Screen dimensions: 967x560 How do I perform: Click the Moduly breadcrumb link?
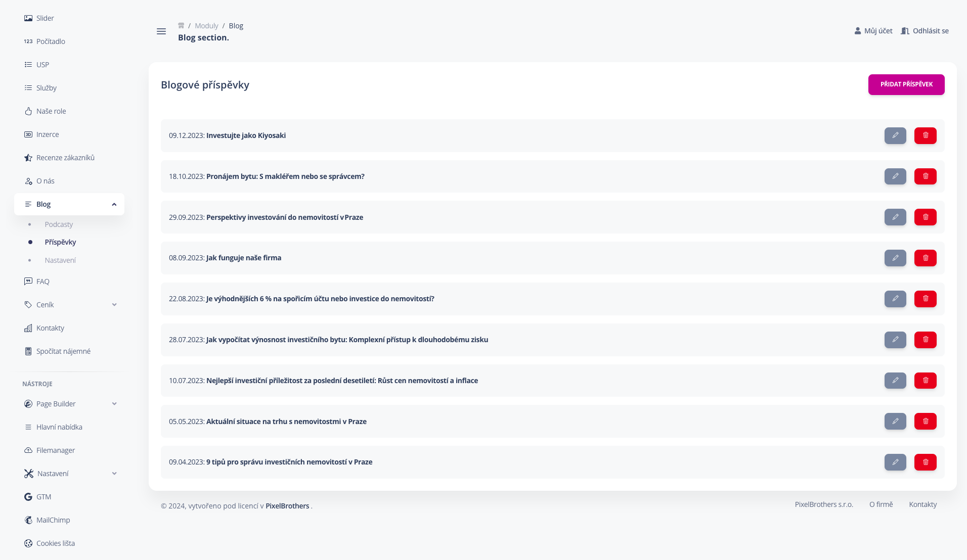click(x=206, y=26)
